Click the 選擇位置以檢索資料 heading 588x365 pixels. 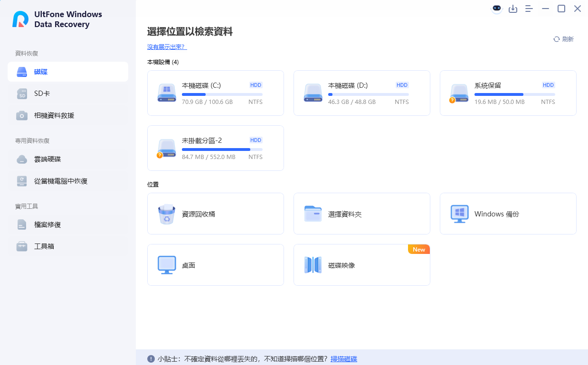pyautogui.click(x=190, y=32)
